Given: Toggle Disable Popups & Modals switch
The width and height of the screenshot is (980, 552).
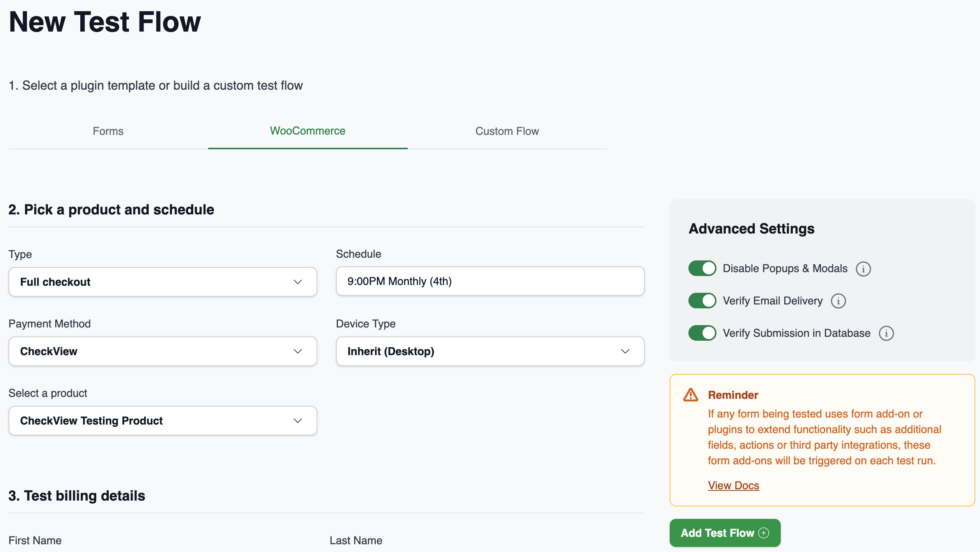Looking at the screenshot, I should 702,269.
